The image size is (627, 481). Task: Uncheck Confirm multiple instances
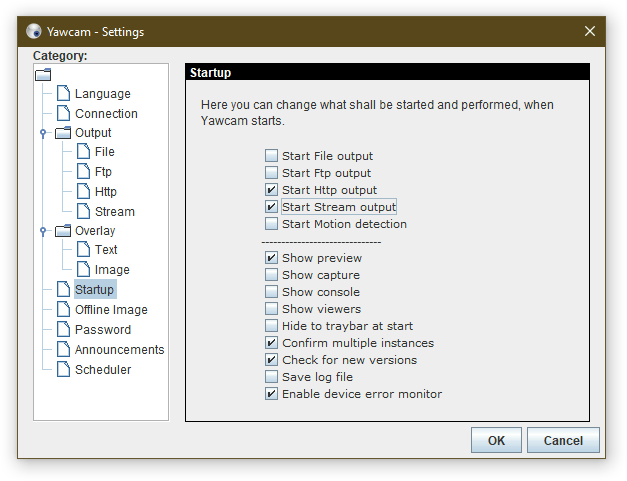click(x=271, y=343)
